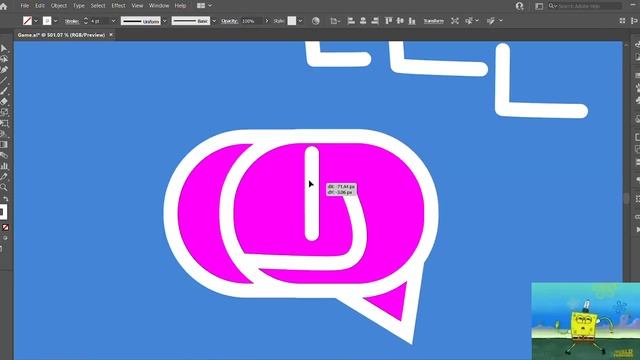Select the Gradient tool
This screenshot has width=640, height=360.
click(4, 144)
